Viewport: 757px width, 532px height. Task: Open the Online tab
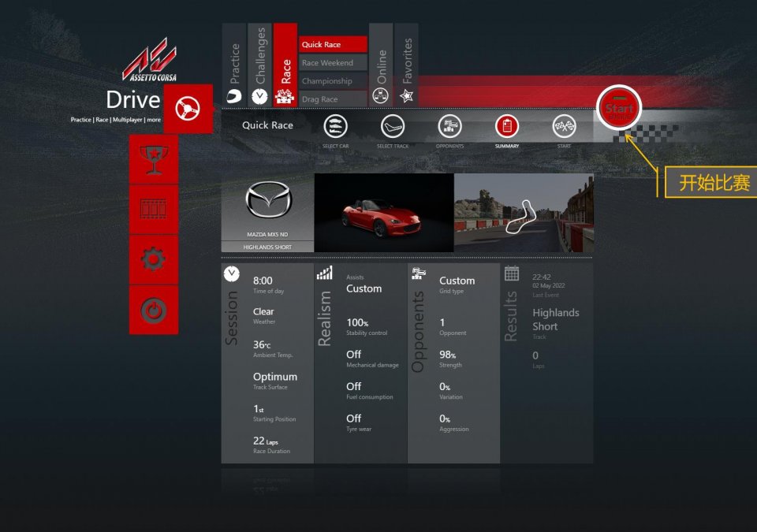point(381,64)
